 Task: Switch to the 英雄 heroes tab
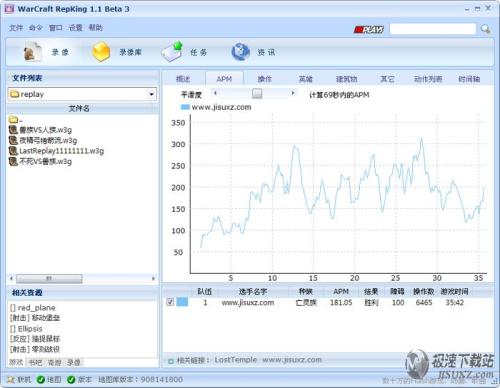coord(306,79)
